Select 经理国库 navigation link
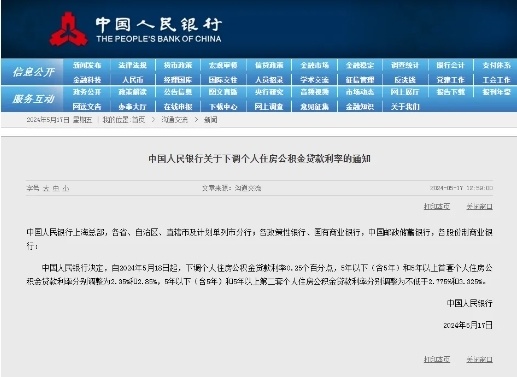 (178, 80)
